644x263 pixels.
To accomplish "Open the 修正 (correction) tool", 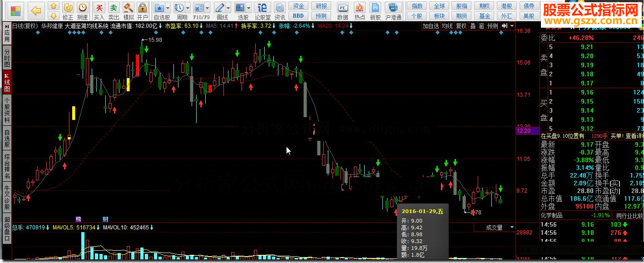I will tap(68, 10).
